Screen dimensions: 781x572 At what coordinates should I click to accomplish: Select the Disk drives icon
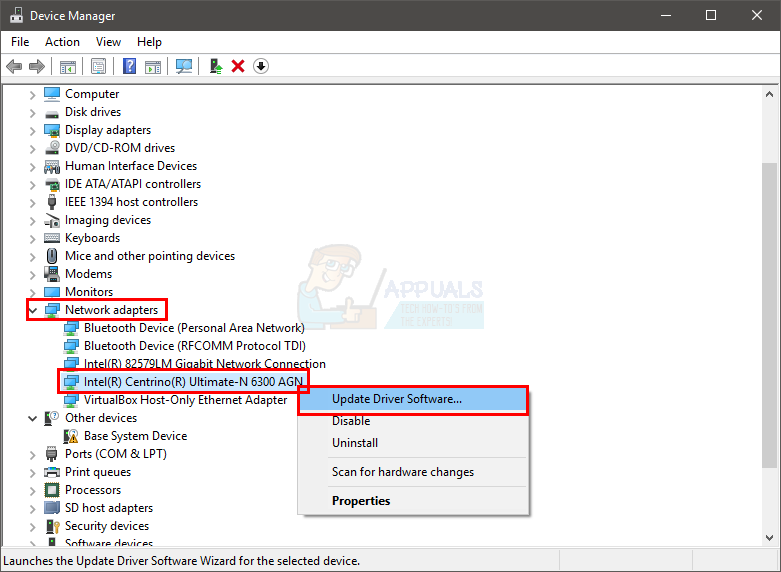(x=52, y=114)
